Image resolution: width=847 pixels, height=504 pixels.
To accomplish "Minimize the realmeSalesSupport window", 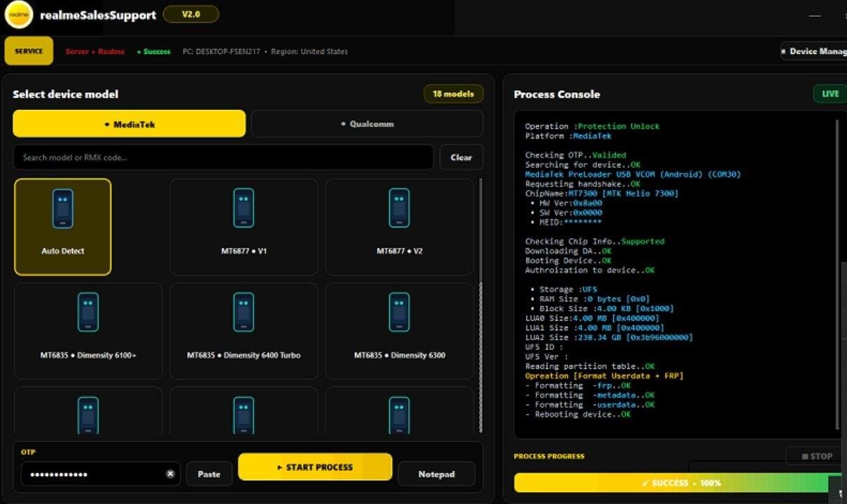I will (815, 15).
